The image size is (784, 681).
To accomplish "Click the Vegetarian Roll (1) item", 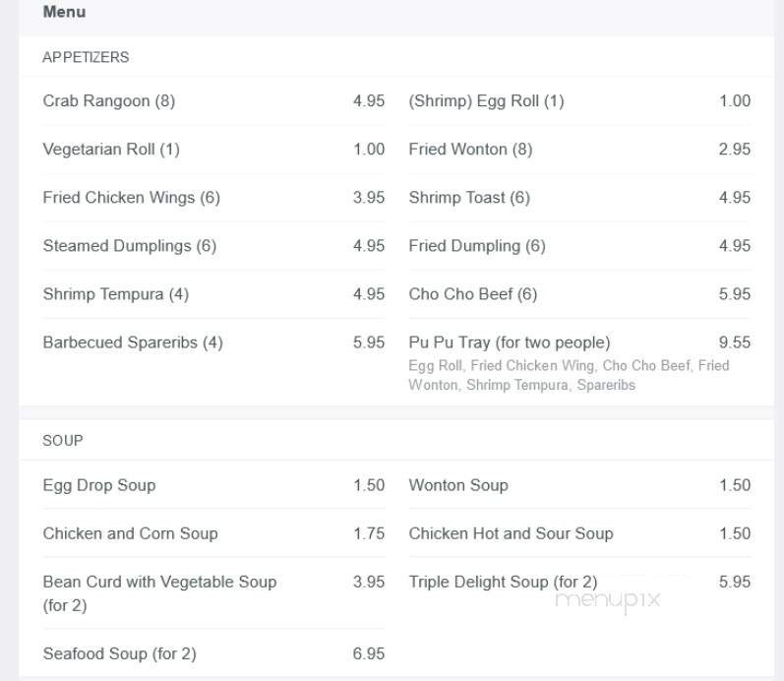I will (111, 150).
